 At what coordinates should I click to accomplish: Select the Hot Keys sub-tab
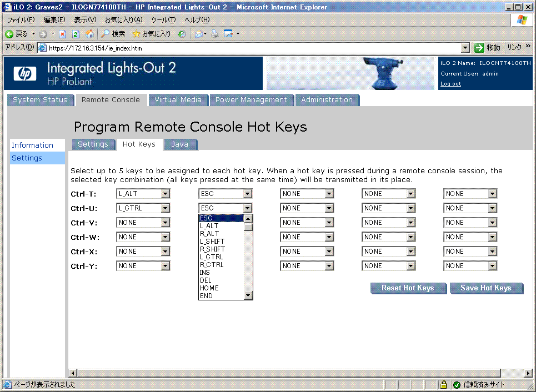click(x=139, y=144)
